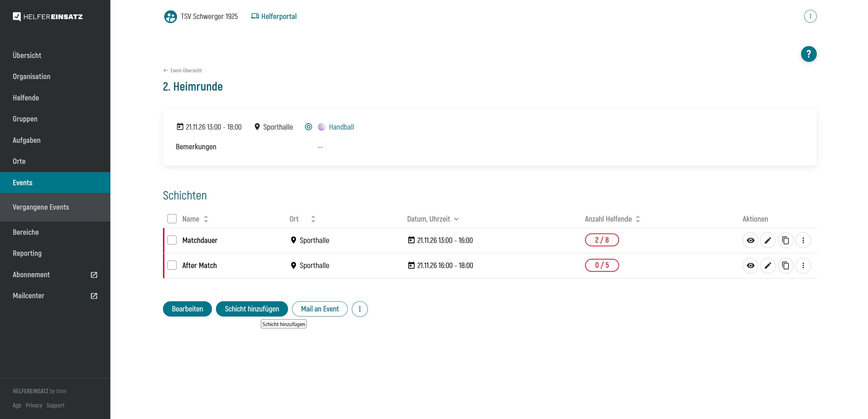Copy the After Match shift via duplicate icon
Screen dimensions: 868x419
click(785, 265)
